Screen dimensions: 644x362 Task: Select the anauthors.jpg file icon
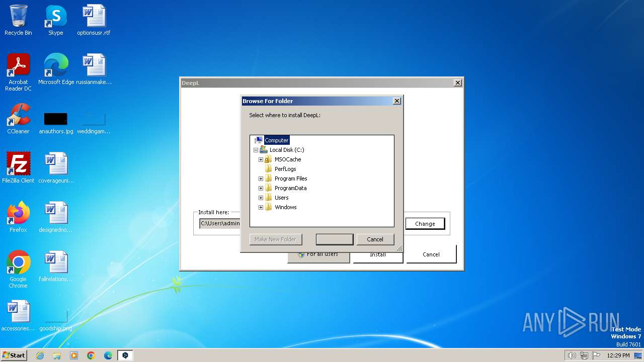coord(56,123)
